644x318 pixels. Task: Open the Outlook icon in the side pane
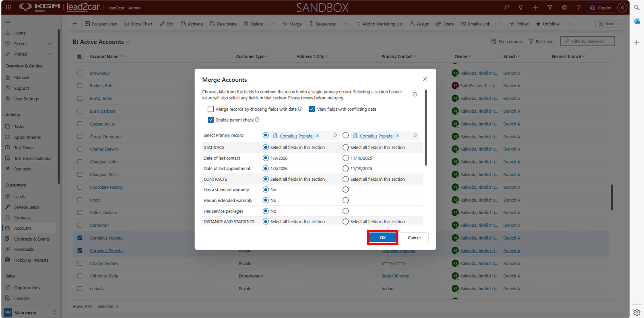click(637, 21)
